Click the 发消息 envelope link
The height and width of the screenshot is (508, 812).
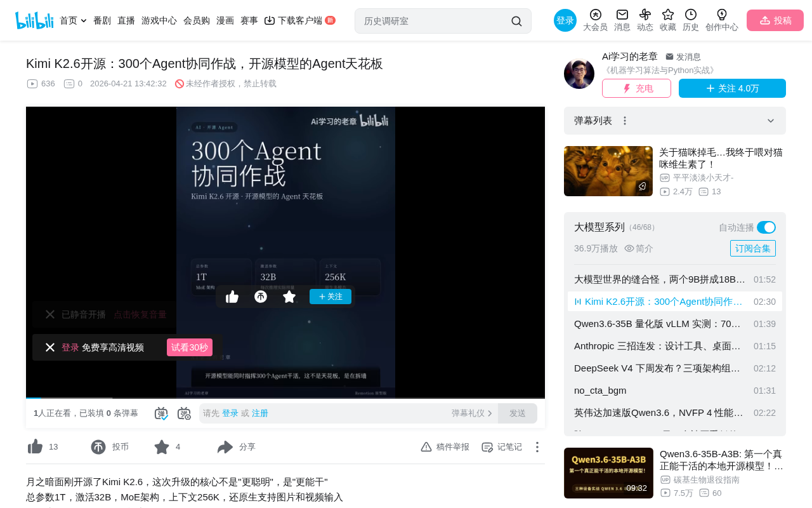point(683,57)
